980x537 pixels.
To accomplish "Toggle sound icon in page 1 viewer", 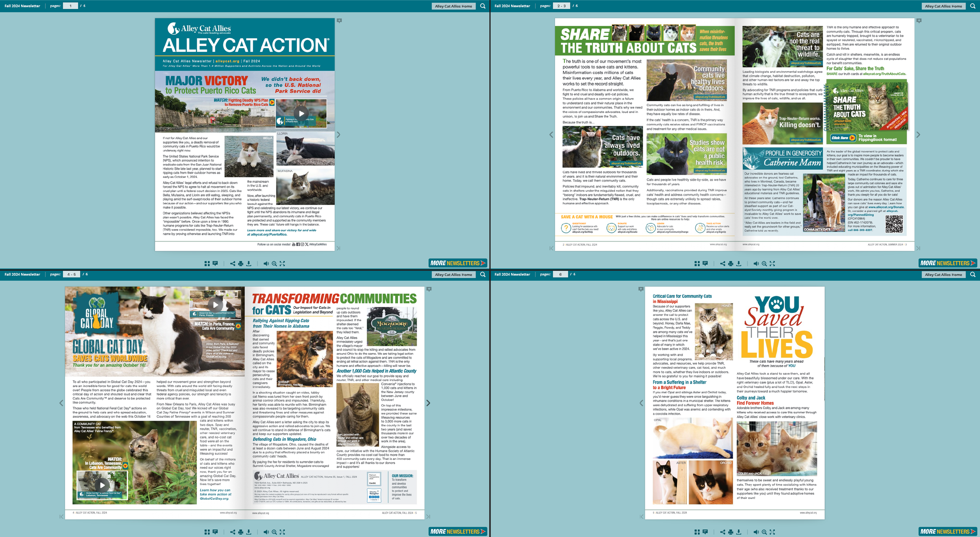I will click(266, 263).
